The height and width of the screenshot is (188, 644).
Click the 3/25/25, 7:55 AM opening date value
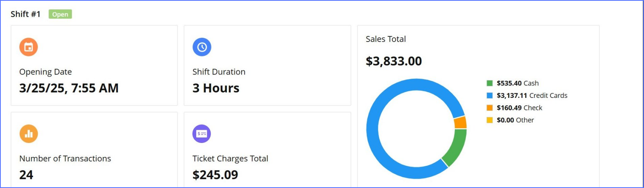[69, 88]
